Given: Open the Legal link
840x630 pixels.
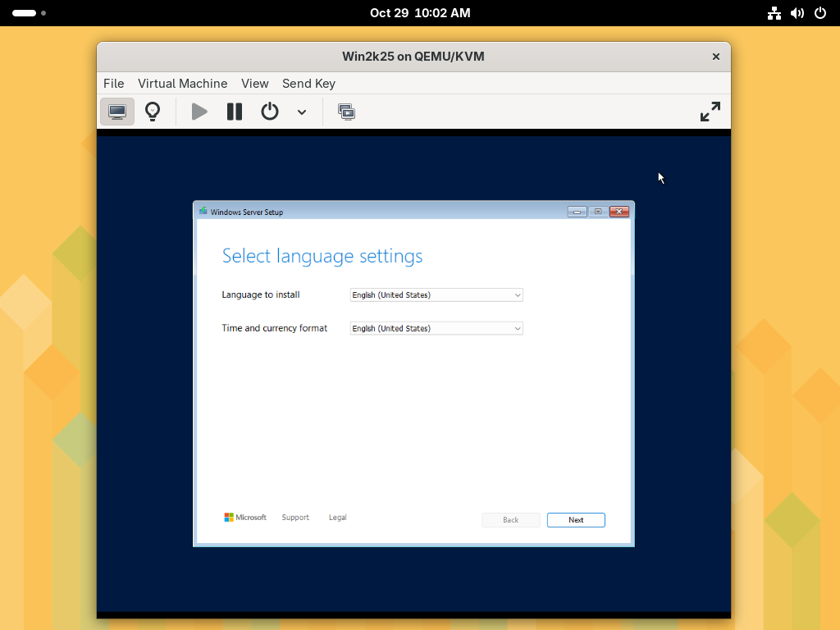Looking at the screenshot, I should click(x=338, y=518).
